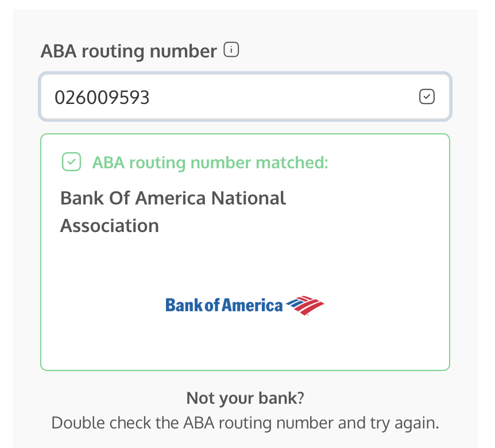Click the word "Association" in the bank name
495x448 pixels.
tap(110, 226)
